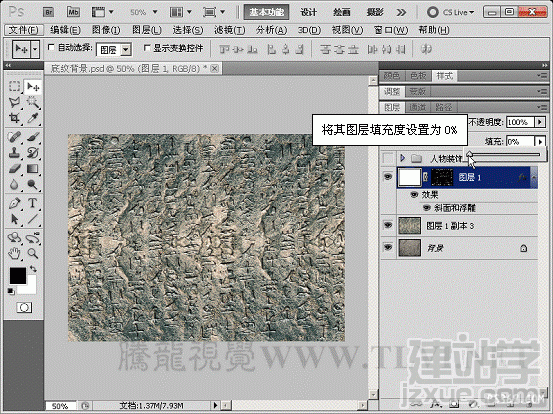Image resolution: width=553 pixels, height=414 pixels.
Task: Select the Pen tool
Action: click(x=14, y=203)
